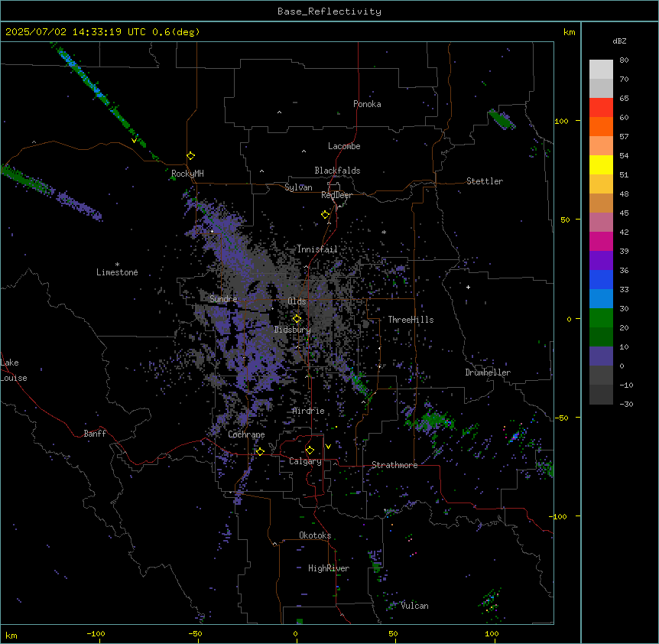The width and height of the screenshot is (659, 644).
Task: Click the Calgary city label
Action: [306, 461]
